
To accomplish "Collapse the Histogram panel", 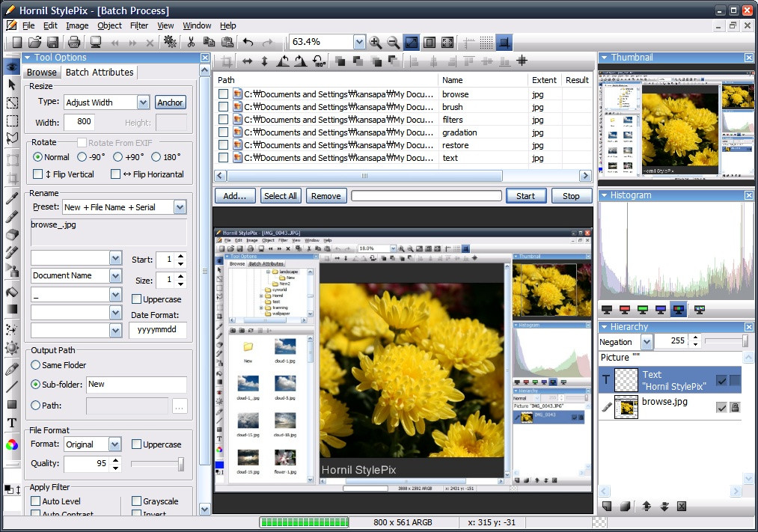I will [x=604, y=195].
